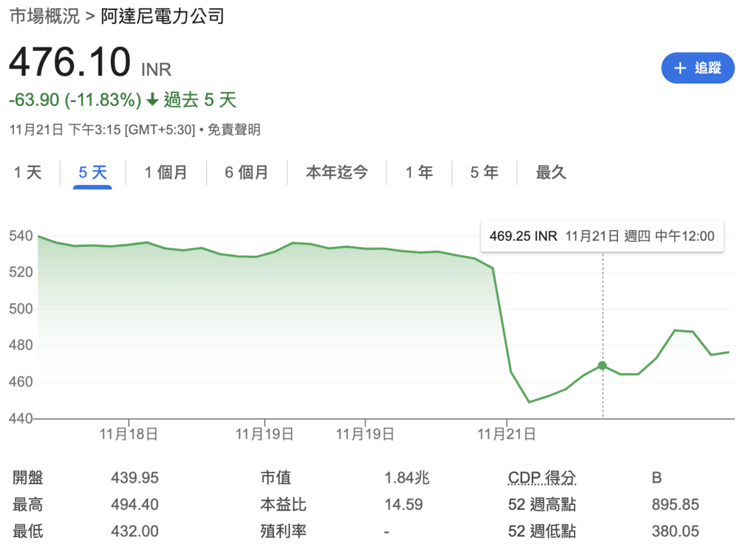Switch to 1 個月 range tab
Image resolution: width=756 pixels, height=546 pixels.
(x=166, y=172)
